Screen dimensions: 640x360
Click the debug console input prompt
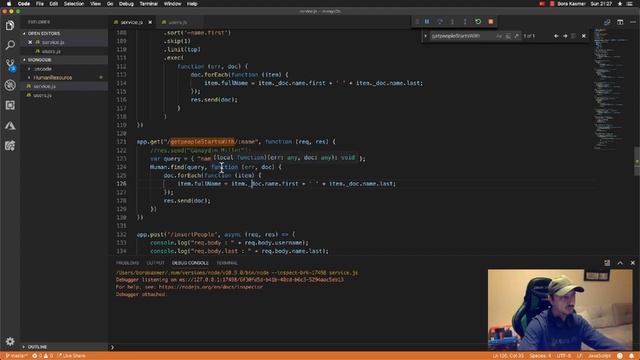coord(298,347)
